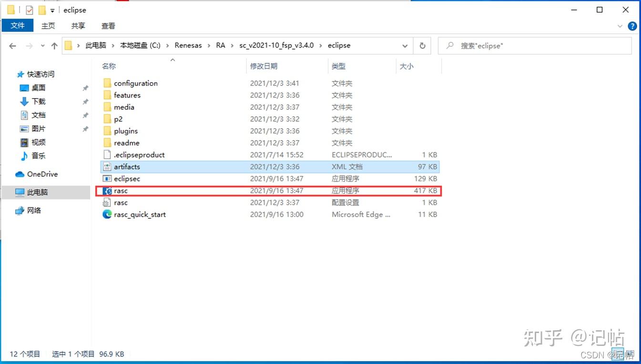The width and height of the screenshot is (641, 364).
Task: Unpin the 下载 quick access entry
Action: point(86,101)
